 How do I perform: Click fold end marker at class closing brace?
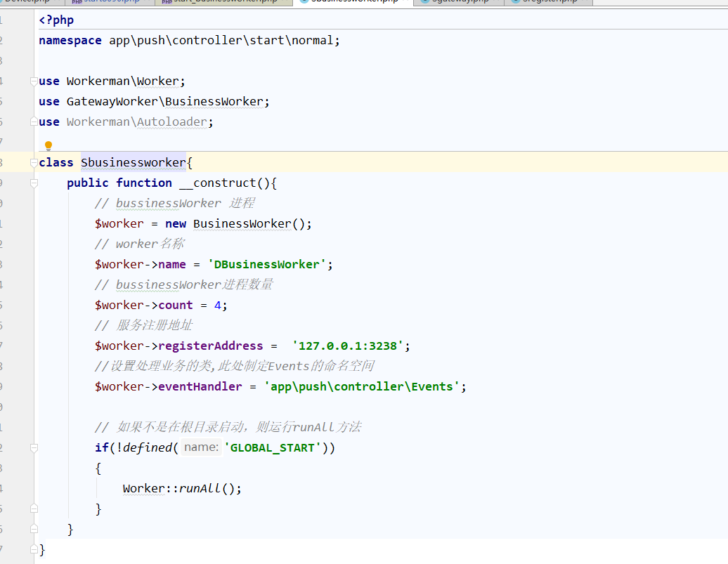34,550
